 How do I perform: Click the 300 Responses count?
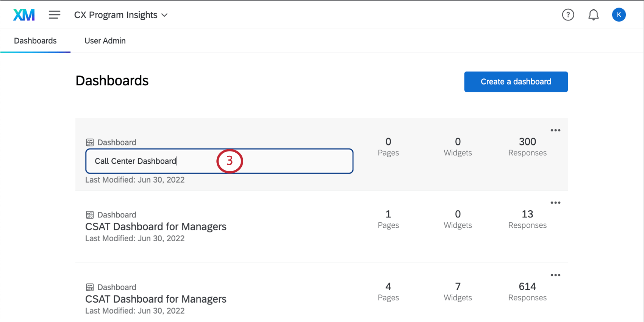click(x=527, y=146)
